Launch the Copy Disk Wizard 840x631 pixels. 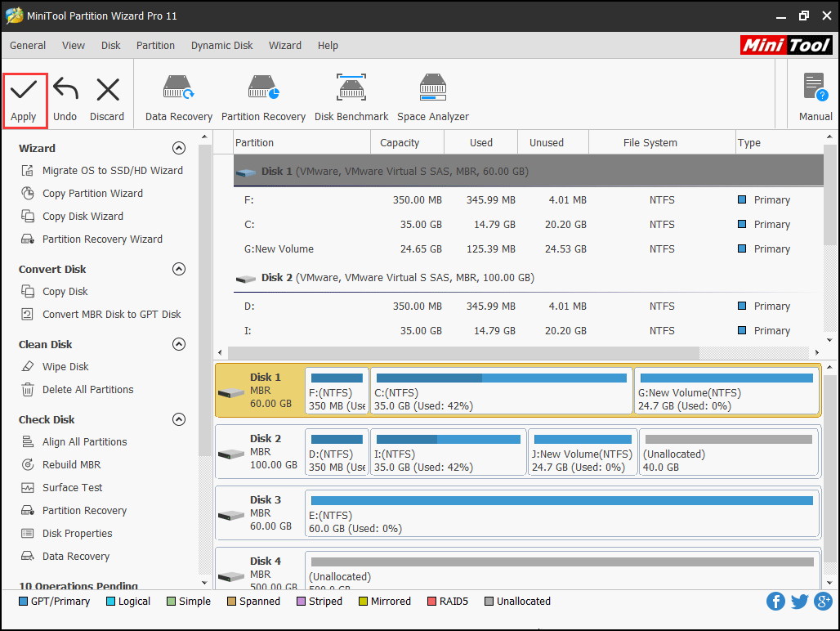click(x=73, y=217)
